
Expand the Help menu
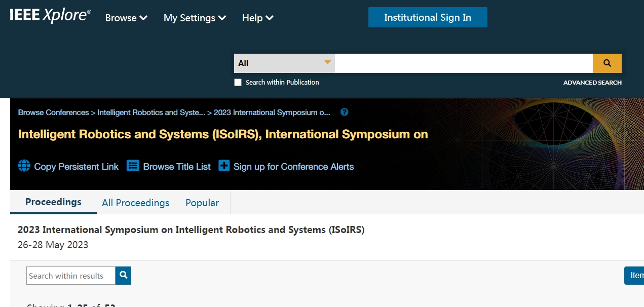coord(257,18)
